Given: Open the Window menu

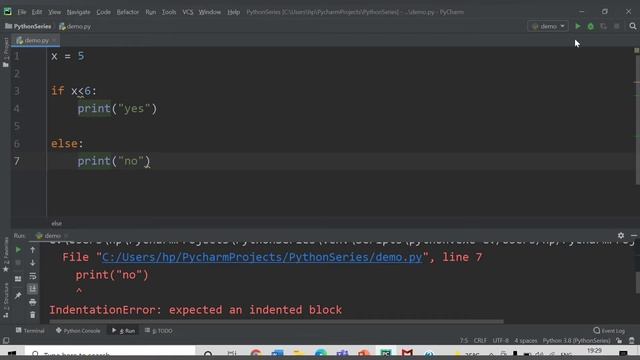Looking at the screenshot, I should pos(209,12).
